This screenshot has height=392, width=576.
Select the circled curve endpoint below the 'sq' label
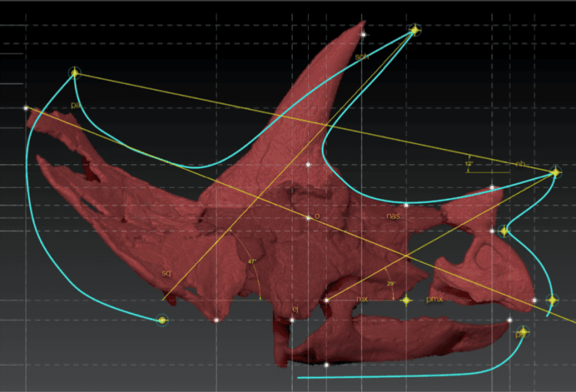point(161,320)
